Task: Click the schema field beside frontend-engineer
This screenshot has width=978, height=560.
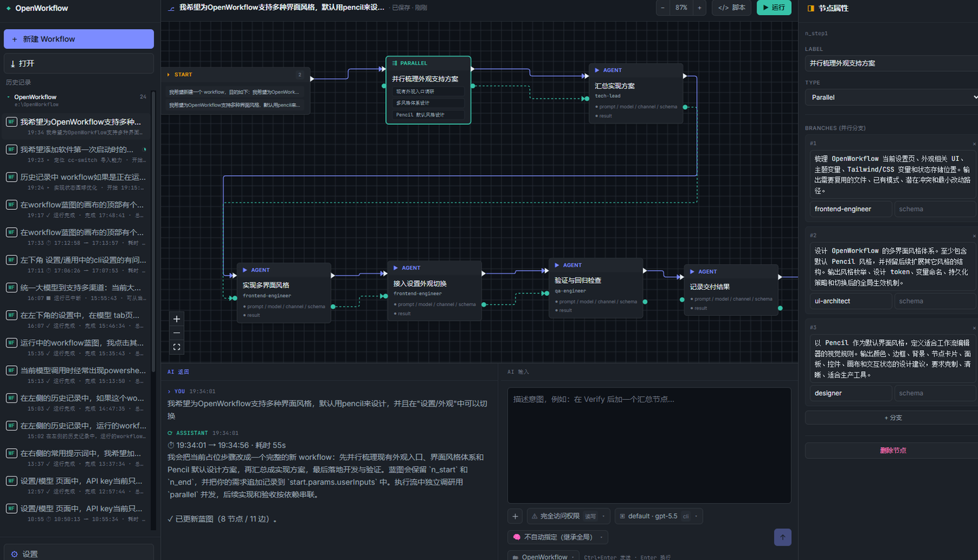Action: tap(935, 209)
